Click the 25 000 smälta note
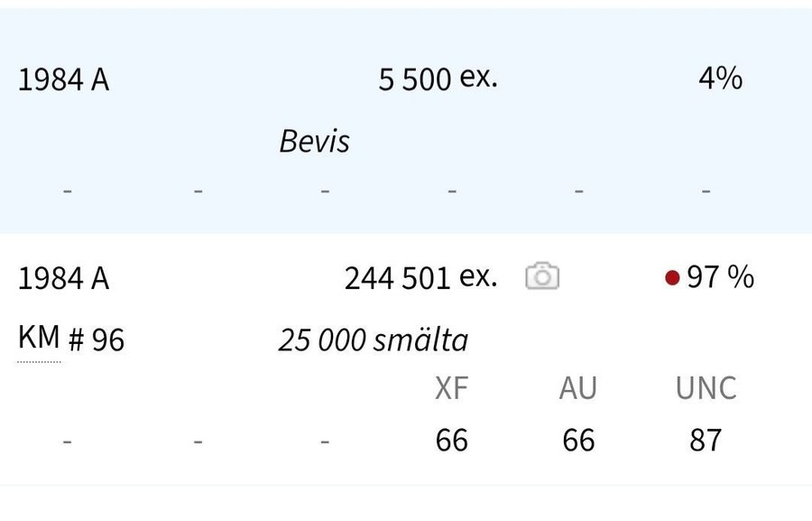Screen dimensions: 812x521 coord(374,340)
